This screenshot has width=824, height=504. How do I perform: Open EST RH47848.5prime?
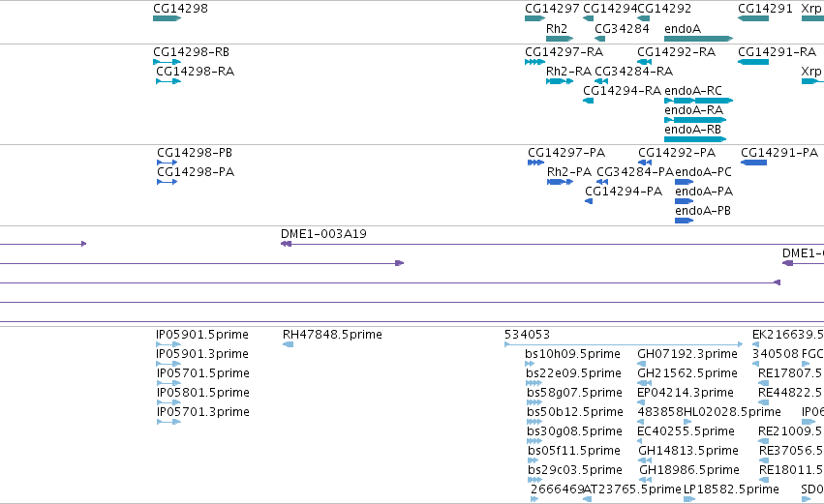tap(288, 344)
